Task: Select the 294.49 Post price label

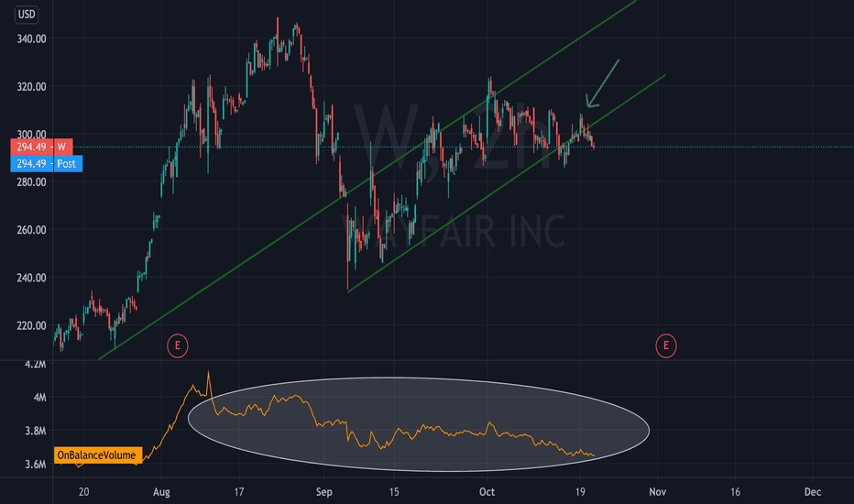Action: [x=47, y=163]
